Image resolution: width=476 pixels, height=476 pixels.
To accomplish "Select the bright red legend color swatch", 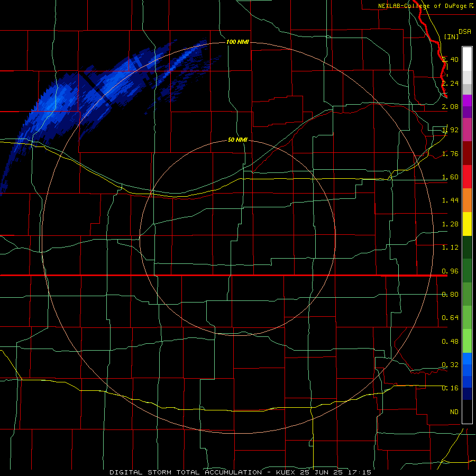I will pyautogui.click(x=467, y=177).
